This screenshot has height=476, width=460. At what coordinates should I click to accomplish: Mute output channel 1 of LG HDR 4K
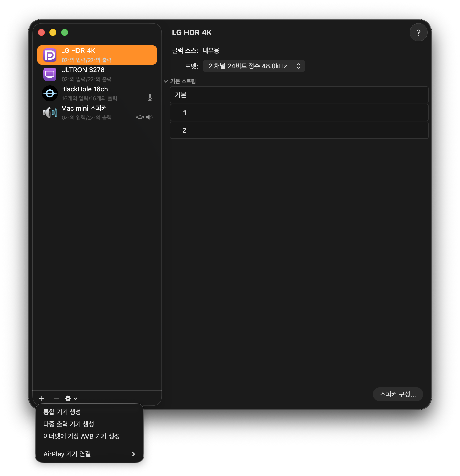[x=299, y=113]
